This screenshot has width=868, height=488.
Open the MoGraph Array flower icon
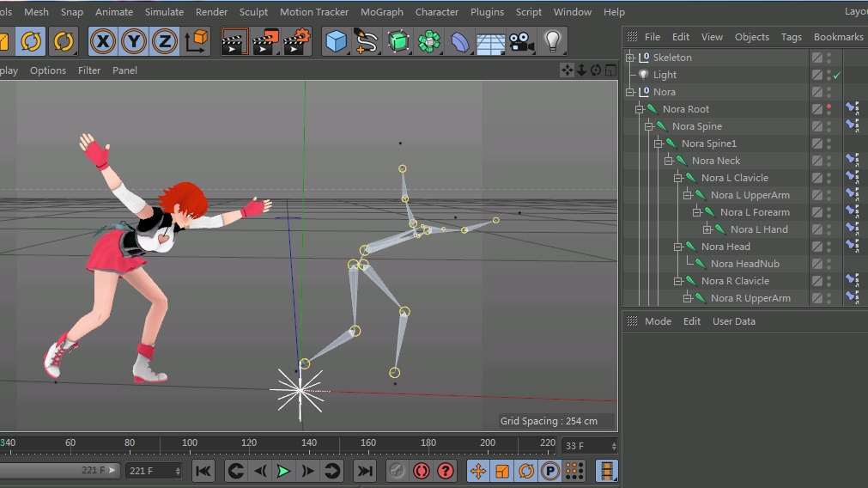click(x=429, y=41)
